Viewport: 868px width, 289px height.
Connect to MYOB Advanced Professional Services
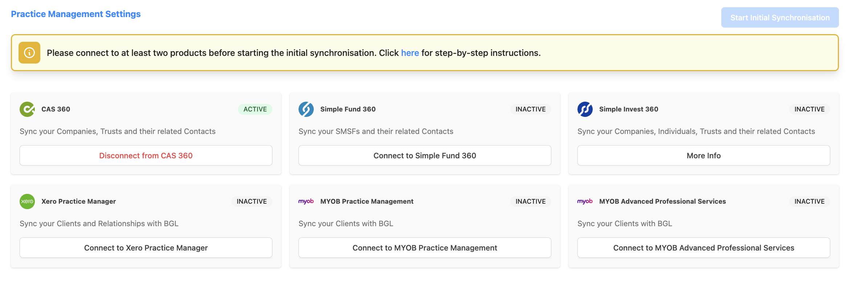click(704, 248)
